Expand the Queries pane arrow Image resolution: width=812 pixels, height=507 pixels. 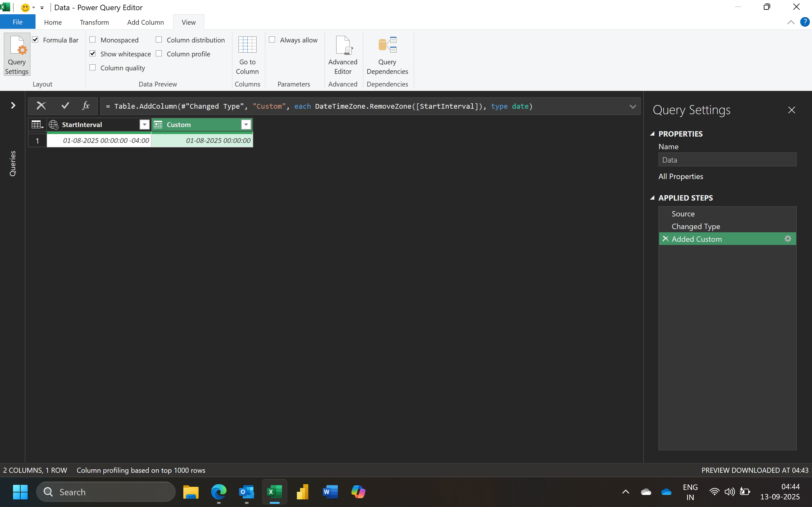[13, 106]
